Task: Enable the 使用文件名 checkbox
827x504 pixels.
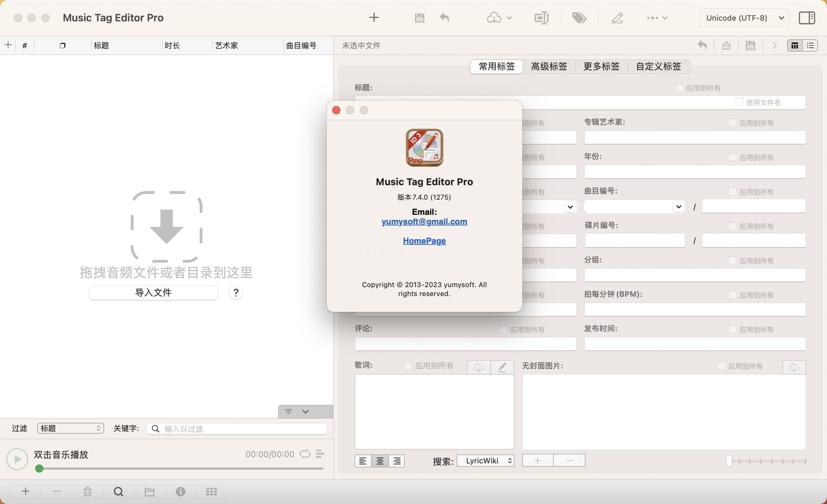Action: pyautogui.click(x=739, y=102)
